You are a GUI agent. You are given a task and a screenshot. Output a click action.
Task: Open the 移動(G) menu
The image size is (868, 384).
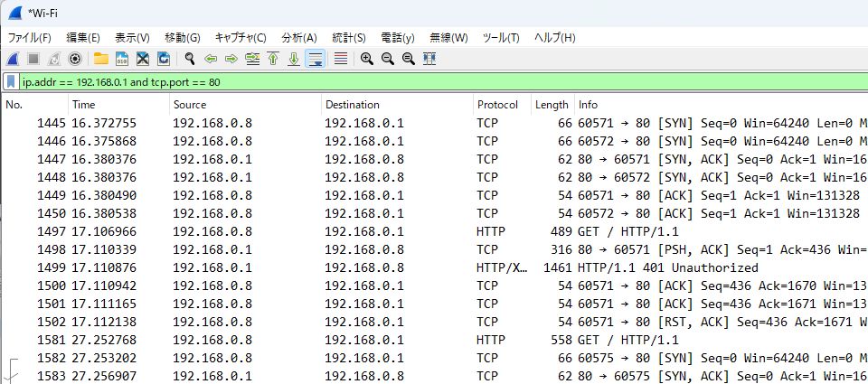click(183, 38)
